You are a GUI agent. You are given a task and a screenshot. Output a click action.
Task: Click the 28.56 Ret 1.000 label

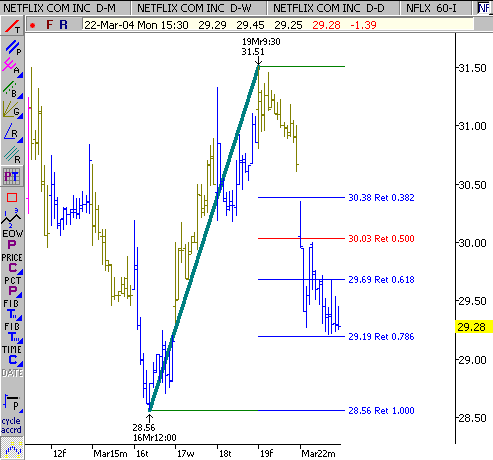(x=381, y=411)
